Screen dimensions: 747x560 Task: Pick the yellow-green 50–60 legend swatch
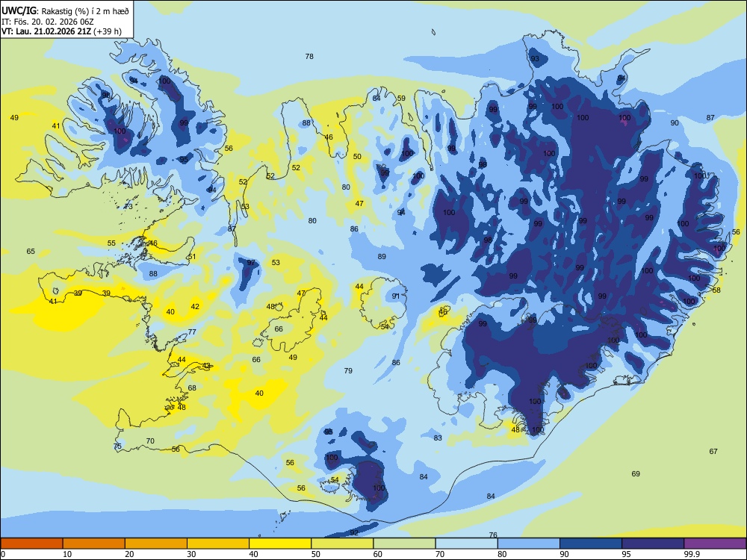coord(342,544)
